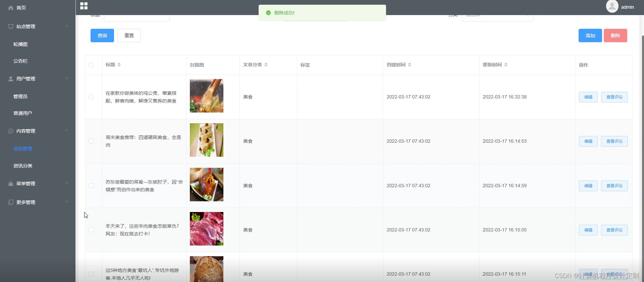Open the 东坡肘子 cover thumbnail

(207, 185)
